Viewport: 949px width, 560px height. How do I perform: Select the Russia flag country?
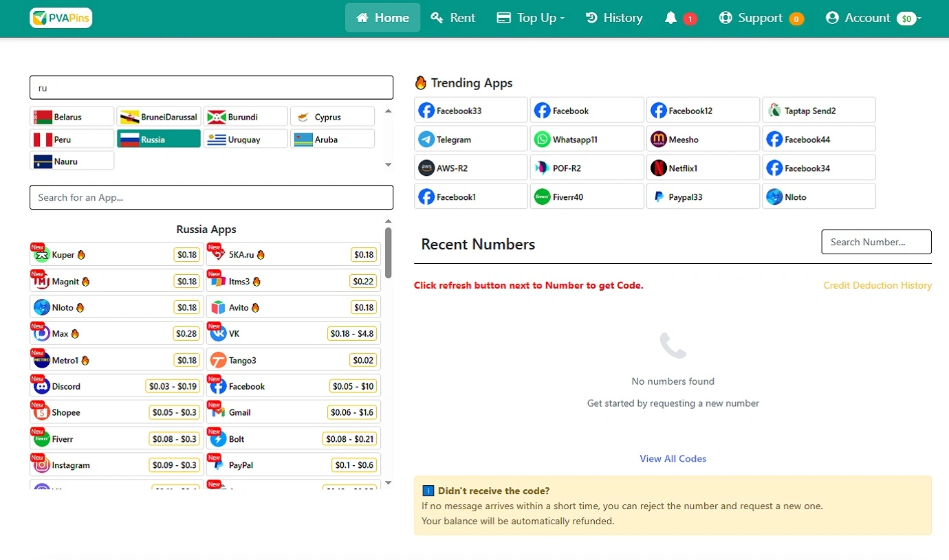coord(159,139)
